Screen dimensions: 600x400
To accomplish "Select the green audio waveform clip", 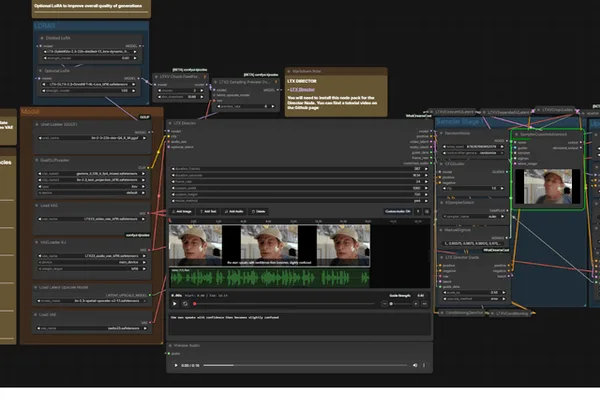I will pyautogui.click(x=270, y=278).
